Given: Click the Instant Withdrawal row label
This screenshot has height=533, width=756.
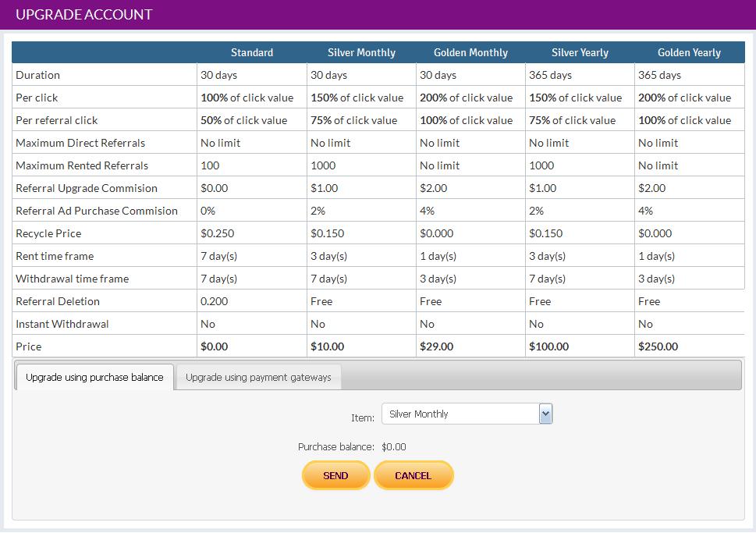Looking at the screenshot, I should pyautogui.click(x=62, y=324).
